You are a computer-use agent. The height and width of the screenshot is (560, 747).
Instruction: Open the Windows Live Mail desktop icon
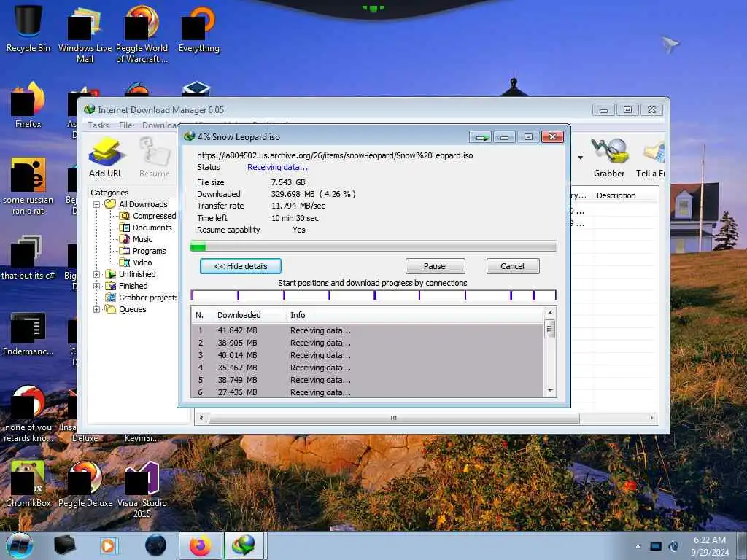[85, 34]
